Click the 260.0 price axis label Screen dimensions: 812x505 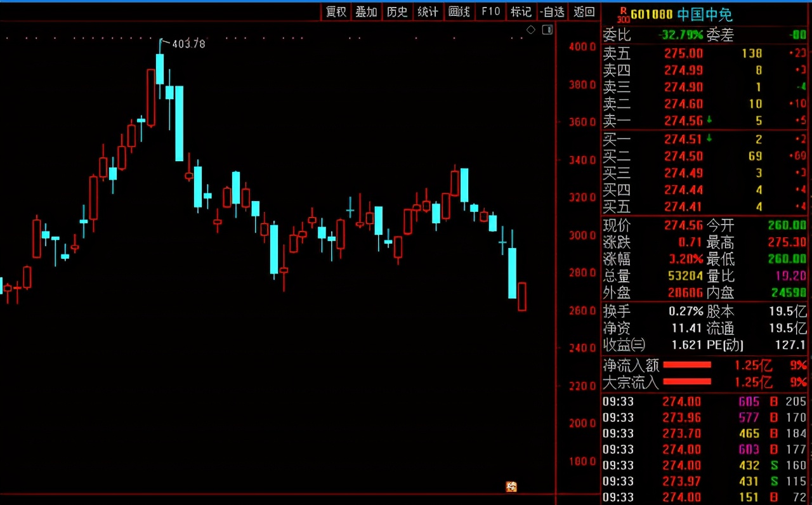point(582,311)
